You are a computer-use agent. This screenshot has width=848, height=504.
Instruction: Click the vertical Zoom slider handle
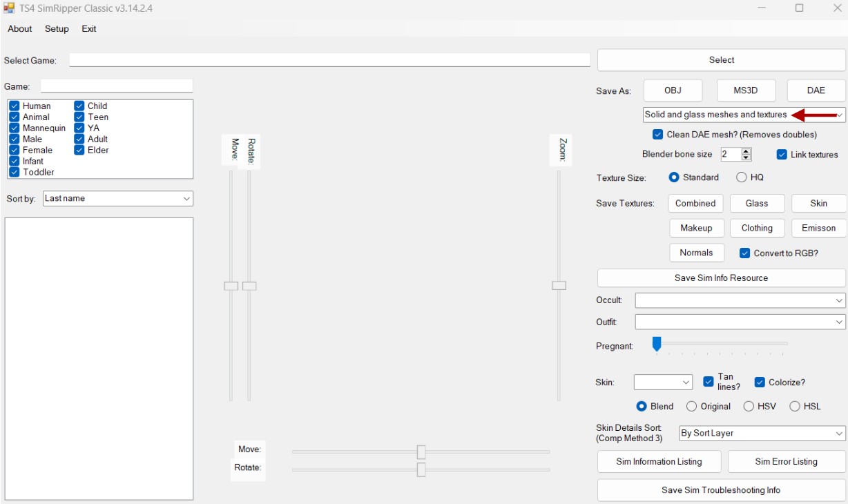coord(559,286)
